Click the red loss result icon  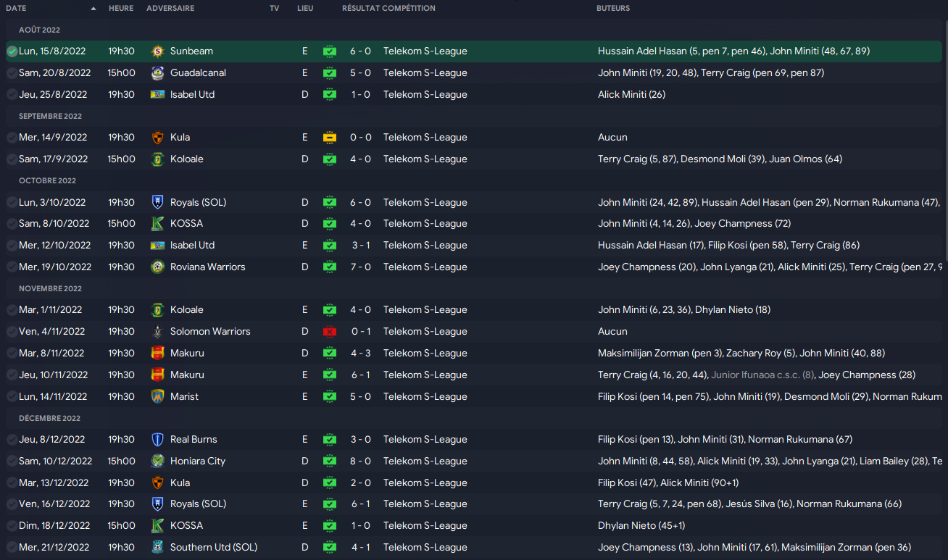[330, 332]
